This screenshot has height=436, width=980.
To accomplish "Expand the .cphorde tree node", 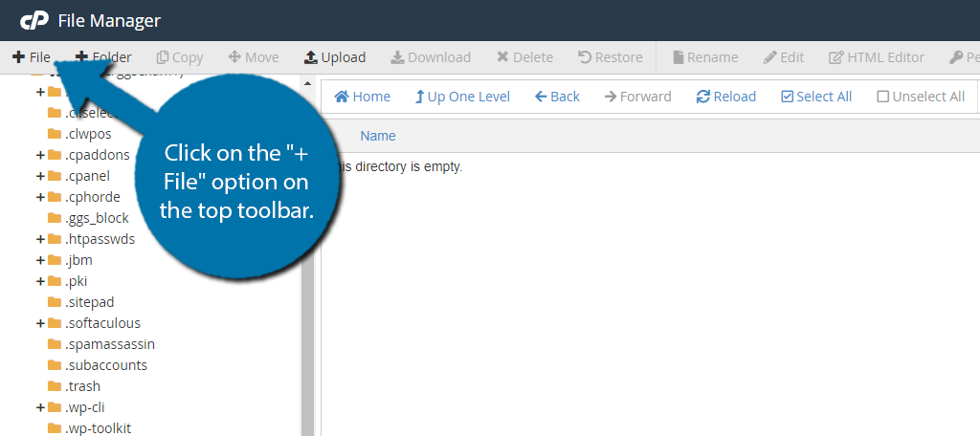I will [40, 197].
